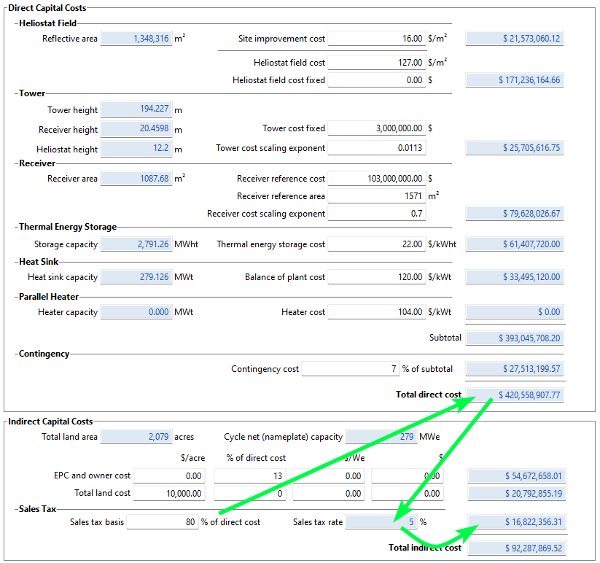Viewport: 600px width, 563px height.
Task: Click the Thermal energy storage cost field
Action: [x=376, y=244]
